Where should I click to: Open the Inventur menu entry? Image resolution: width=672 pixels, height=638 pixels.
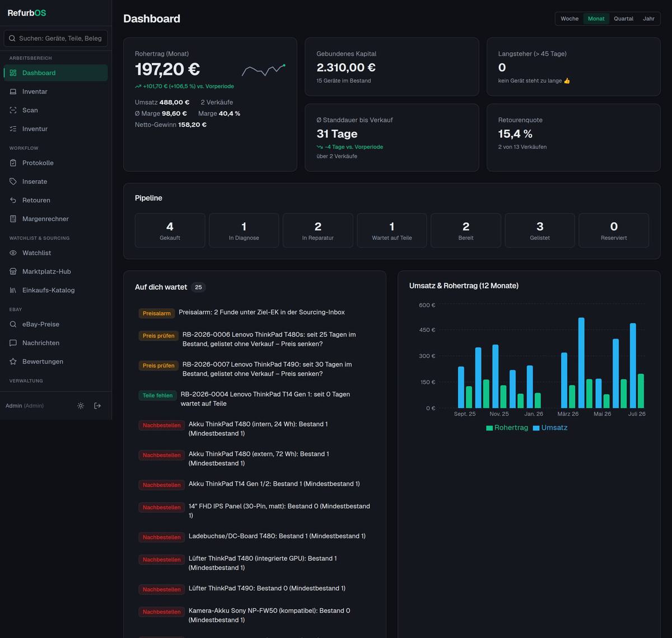(x=56, y=129)
